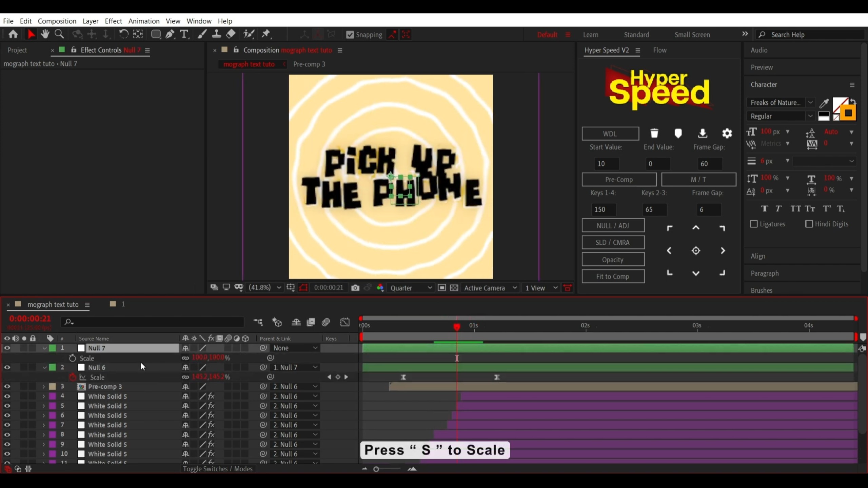Image resolution: width=868 pixels, height=488 pixels.
Task: Select the Type tool
Action: 184,34
